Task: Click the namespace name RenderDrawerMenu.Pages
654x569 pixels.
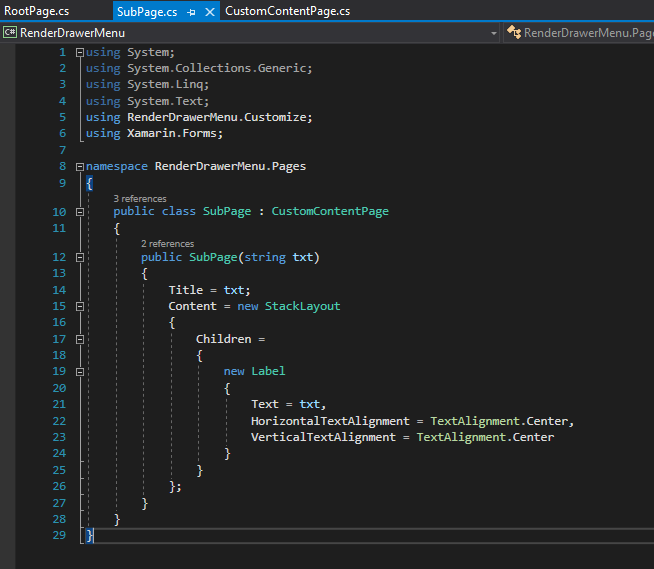Action: click(230, 166)
